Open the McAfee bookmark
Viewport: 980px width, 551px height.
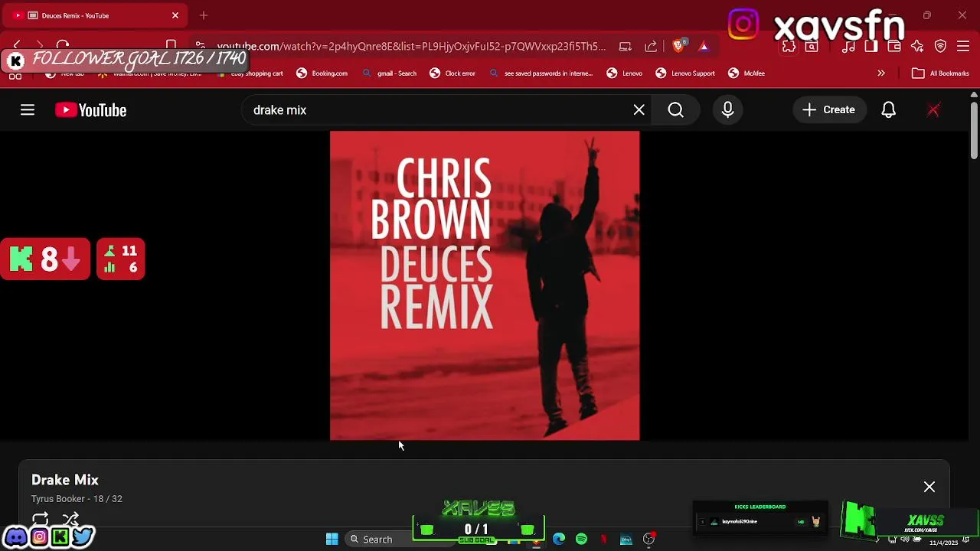746,73
